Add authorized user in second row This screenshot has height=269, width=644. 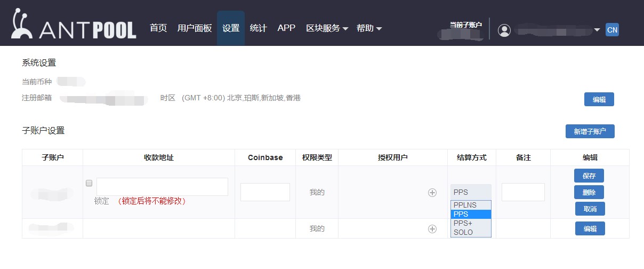[x=432, y=229]
